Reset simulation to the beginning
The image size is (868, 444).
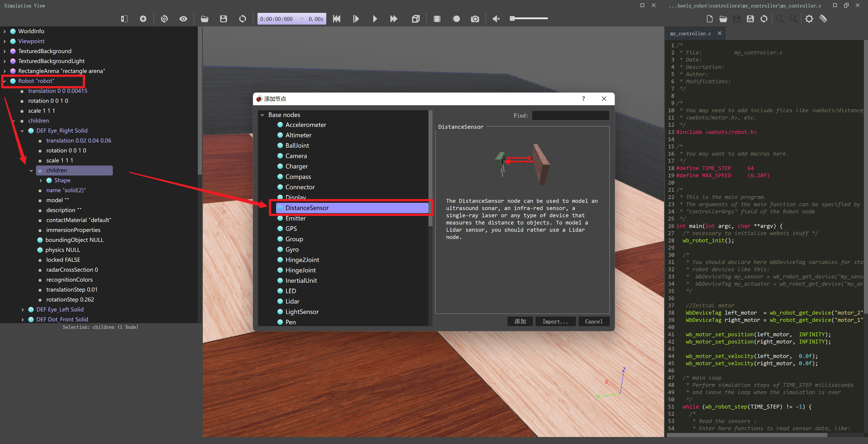click(336, 19)
